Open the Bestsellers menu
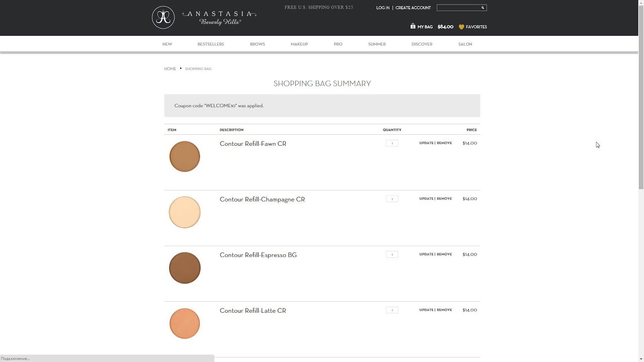This screenshot has width=644, height=362. [x=211, y=44]
